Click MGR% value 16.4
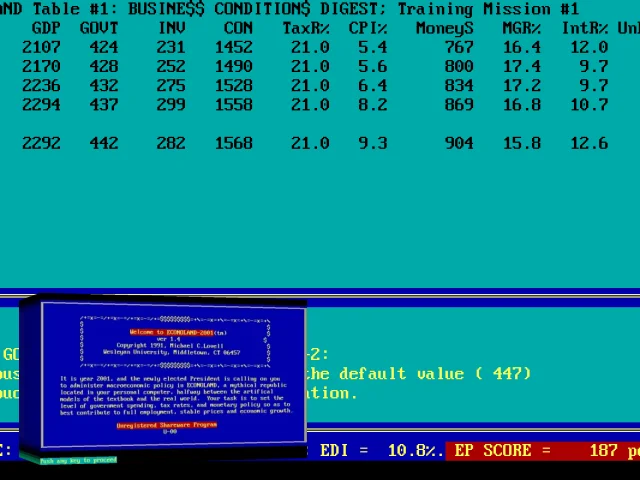 coord(522,47)
